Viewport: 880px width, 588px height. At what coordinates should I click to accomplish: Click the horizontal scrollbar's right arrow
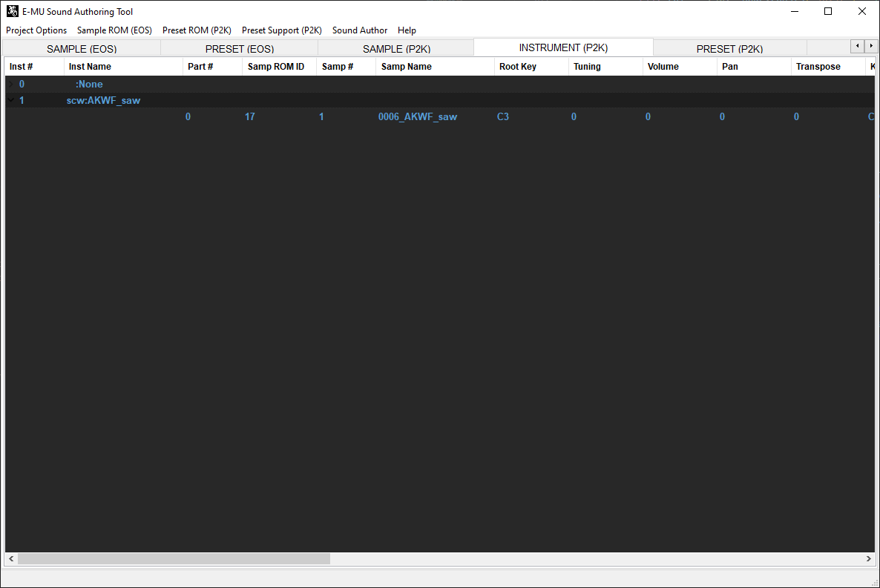coord(869,558)
